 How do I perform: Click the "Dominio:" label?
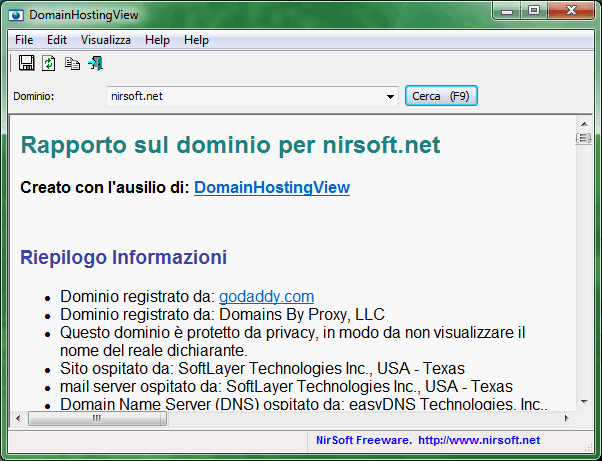pyautogui.click(x=34, y=96)
